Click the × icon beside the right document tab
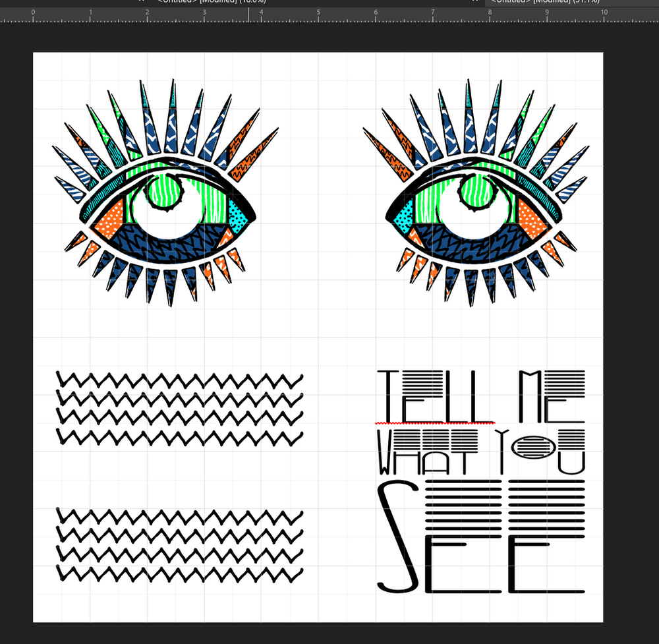 coord(476,2)
